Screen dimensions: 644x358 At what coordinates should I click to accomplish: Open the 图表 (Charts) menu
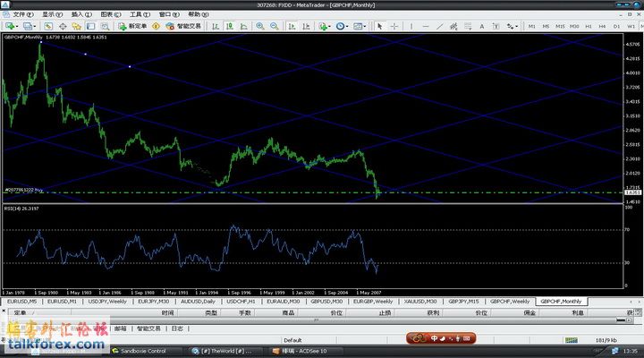pyautogui.click(x=111, y=14)
